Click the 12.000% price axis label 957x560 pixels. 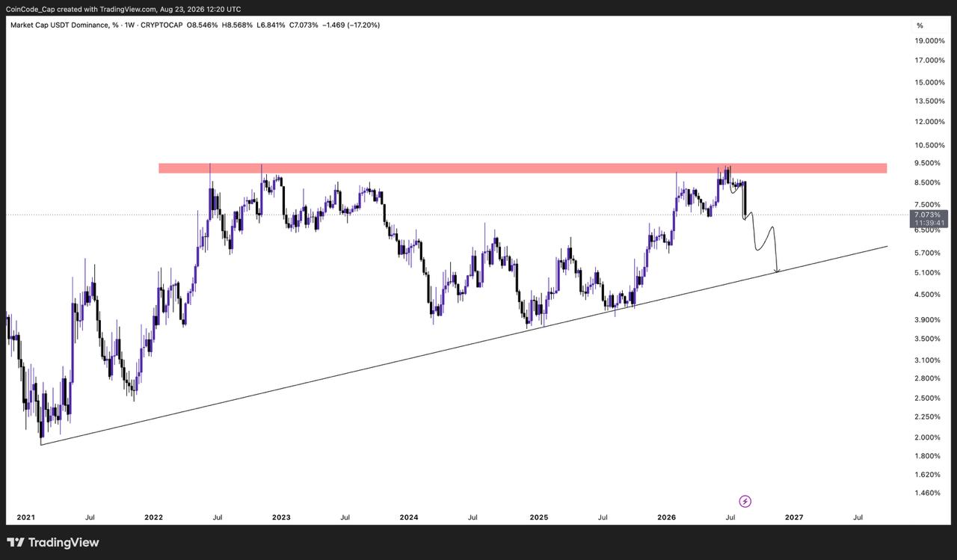tap(930, 122)
